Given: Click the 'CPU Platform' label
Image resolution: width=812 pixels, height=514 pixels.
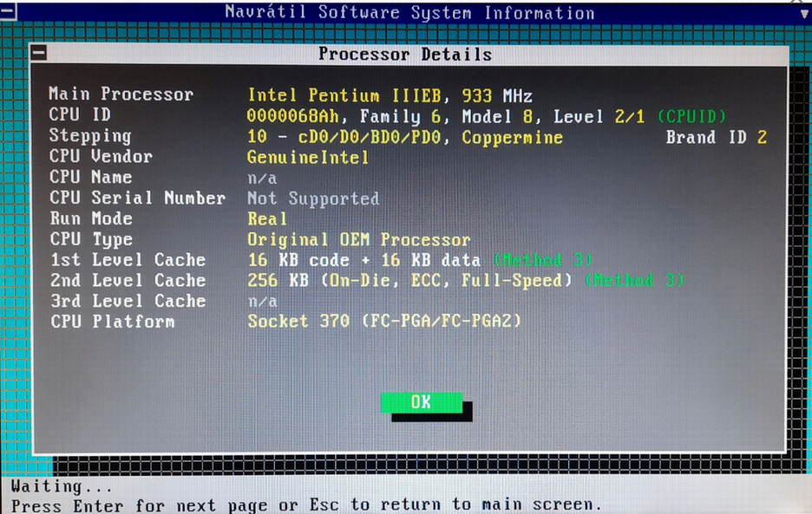Looking at the screenshot, I should point(113,322).
